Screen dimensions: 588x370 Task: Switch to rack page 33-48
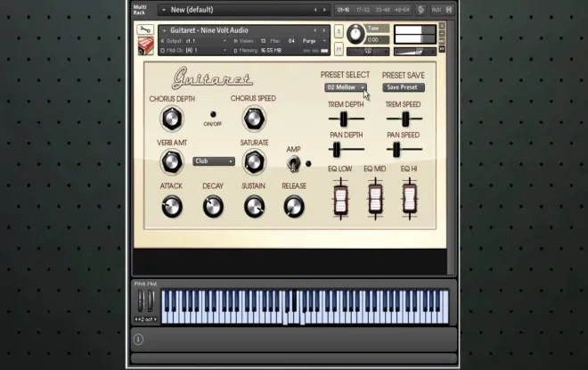(382, 10)
